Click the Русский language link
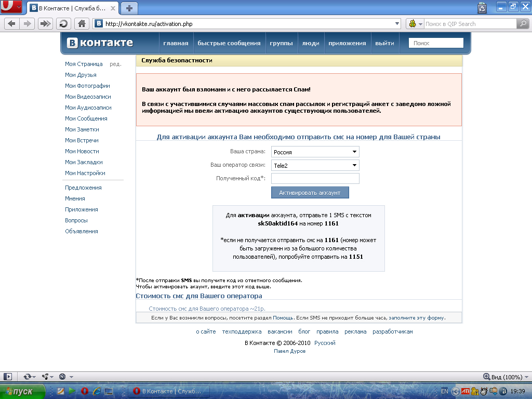Image resolution: width=532 pixels, height=399 pixels. pos(325,343)
